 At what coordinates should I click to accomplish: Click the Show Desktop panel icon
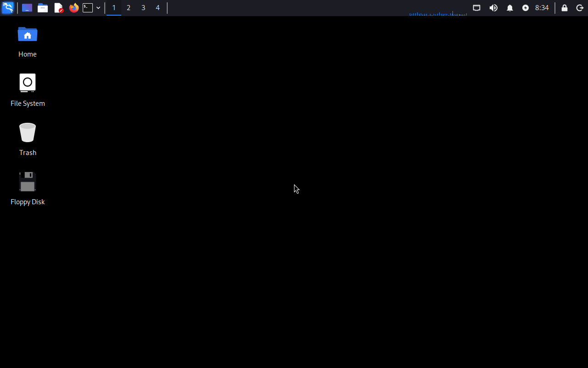pyautogui.click(x=27, y=8)
